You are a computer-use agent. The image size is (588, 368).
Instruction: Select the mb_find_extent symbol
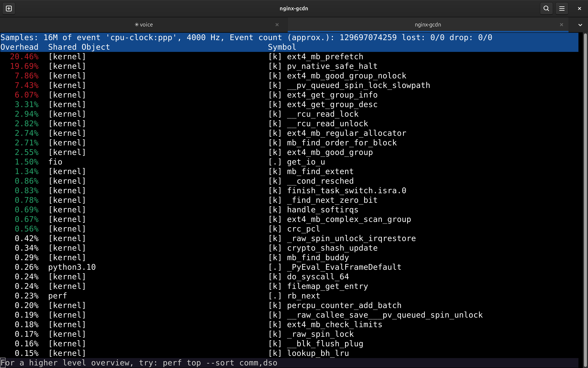coord(320,171)
